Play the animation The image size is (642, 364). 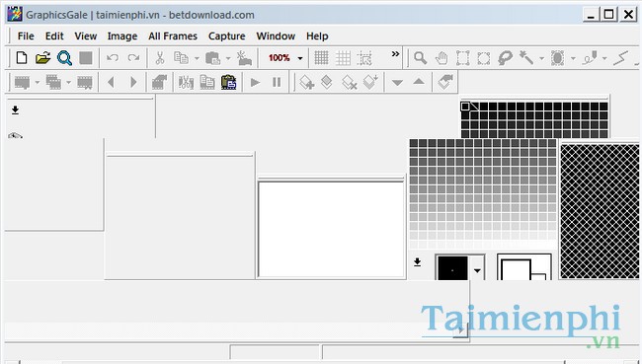(255, 83)
